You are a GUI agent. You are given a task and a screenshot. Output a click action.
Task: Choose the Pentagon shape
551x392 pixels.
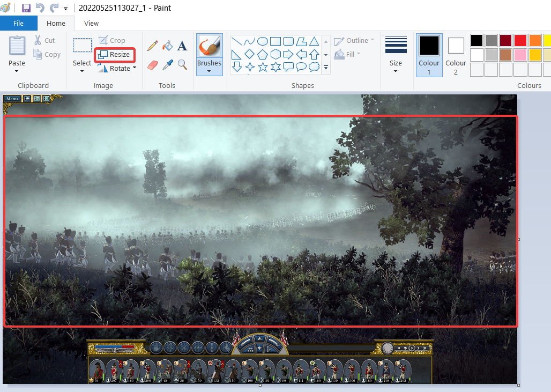point(263,55)
